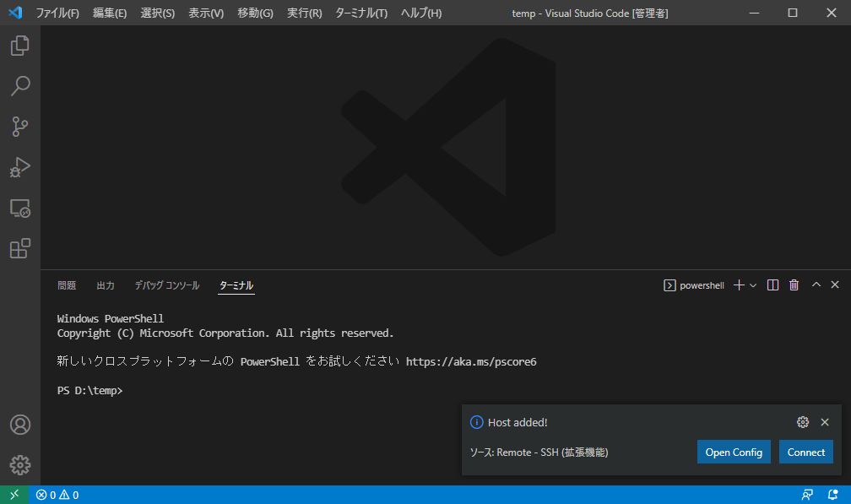Create a new terminal with plus icon
The image size is (851, 504).
click(739, 285)
